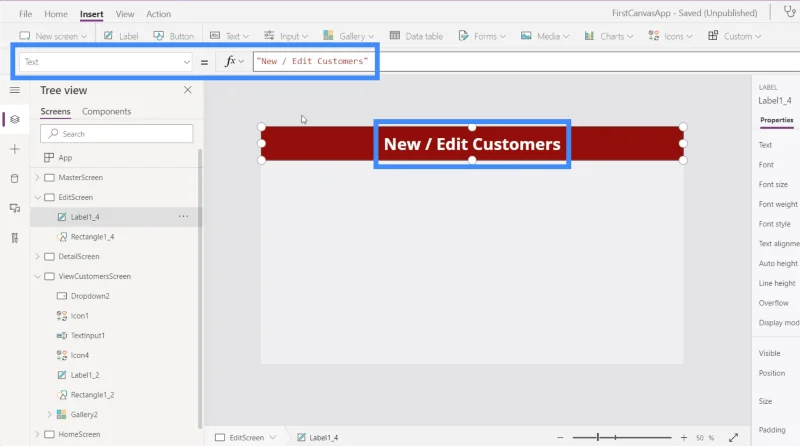This screenshot has height=446, width=800.
Task: Expand the Gallery2 node
Action: point(49,414)
